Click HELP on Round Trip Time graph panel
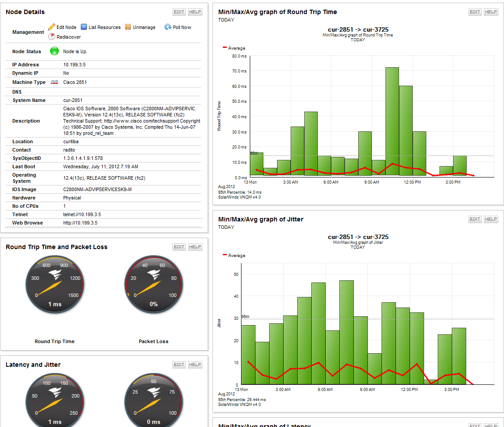 tap(491, 12)
